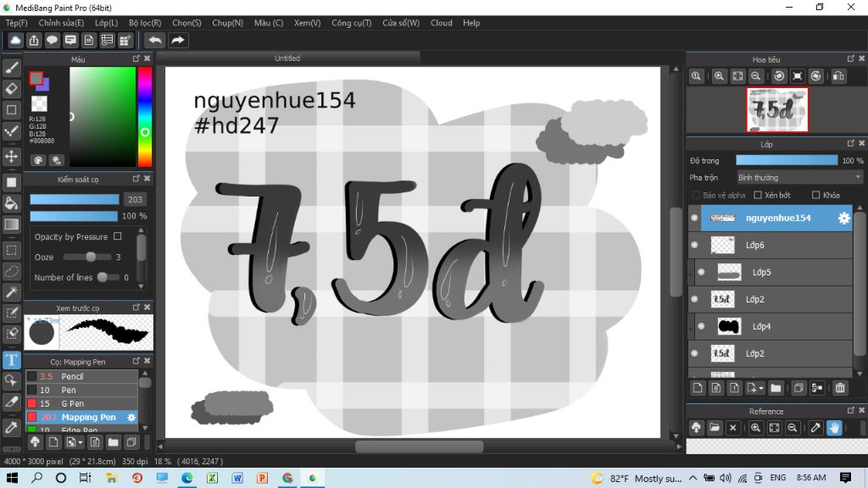Screen dimensions: 868x488
Task: Open the cloud icon in top toolbar
Action: 15,41
